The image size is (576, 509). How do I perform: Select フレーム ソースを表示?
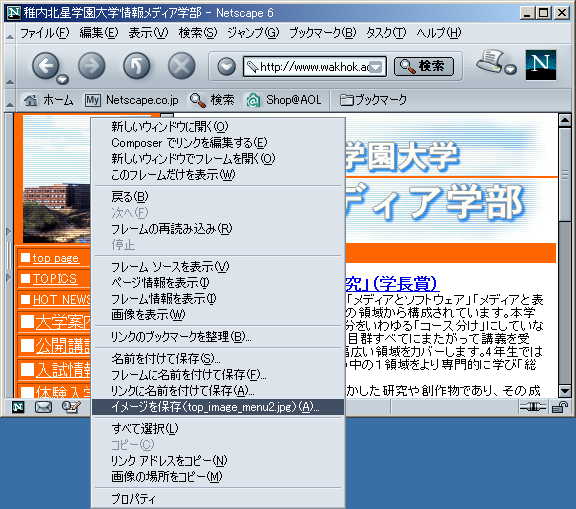coord(218,267)
